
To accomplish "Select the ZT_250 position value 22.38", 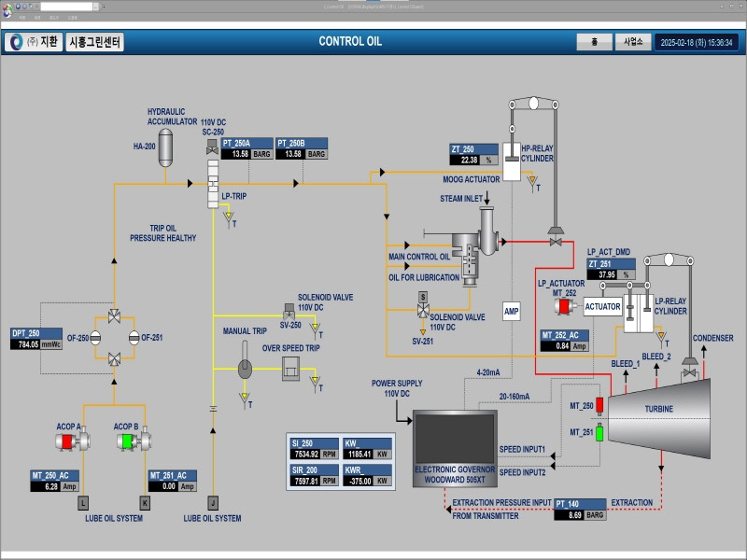I will click(464, 160).
